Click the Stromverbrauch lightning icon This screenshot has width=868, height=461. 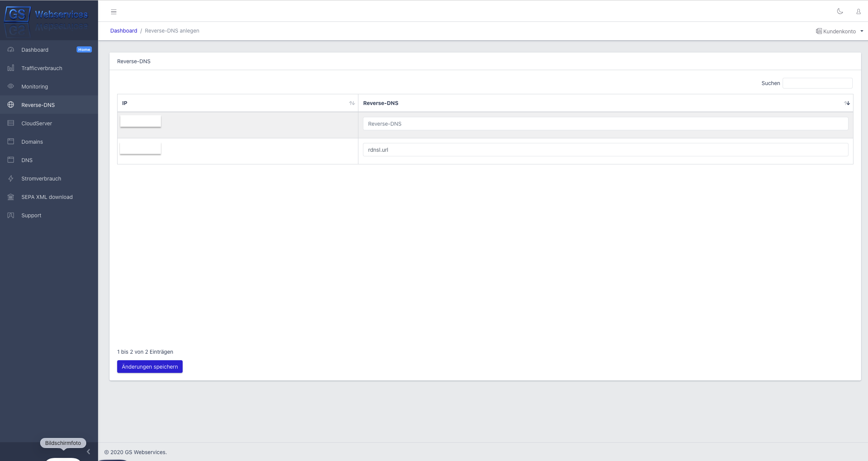pos(11,178)
